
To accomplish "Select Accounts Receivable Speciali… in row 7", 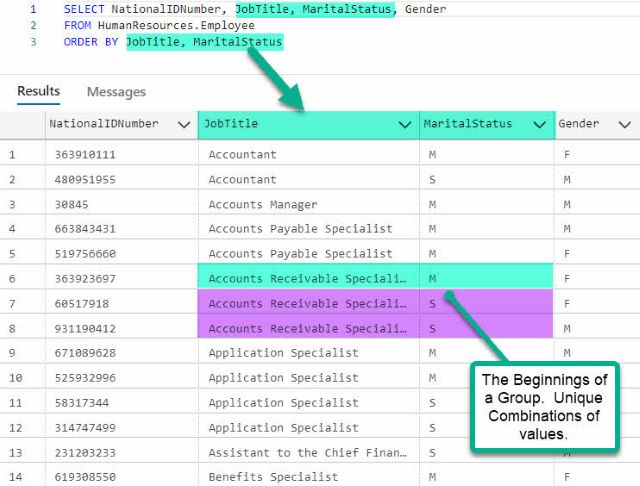I will (x=307, y=304).
